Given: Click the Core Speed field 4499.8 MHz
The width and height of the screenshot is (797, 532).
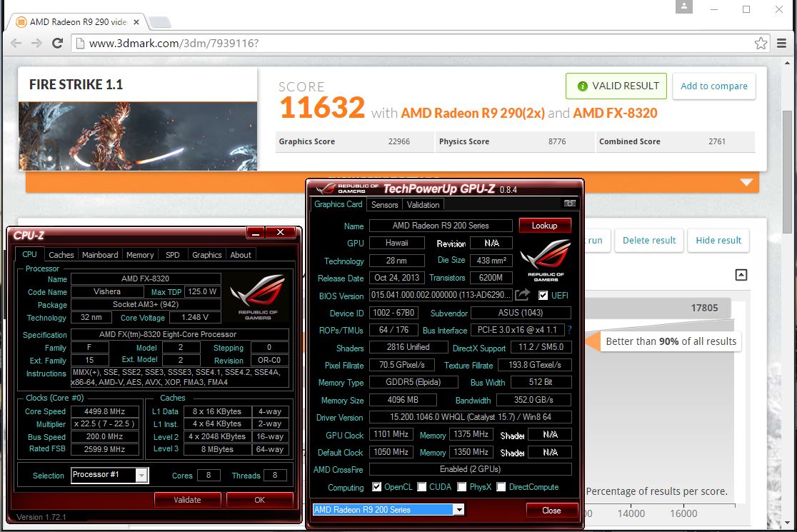Looking at the screenshot, I should pos(105,411).
